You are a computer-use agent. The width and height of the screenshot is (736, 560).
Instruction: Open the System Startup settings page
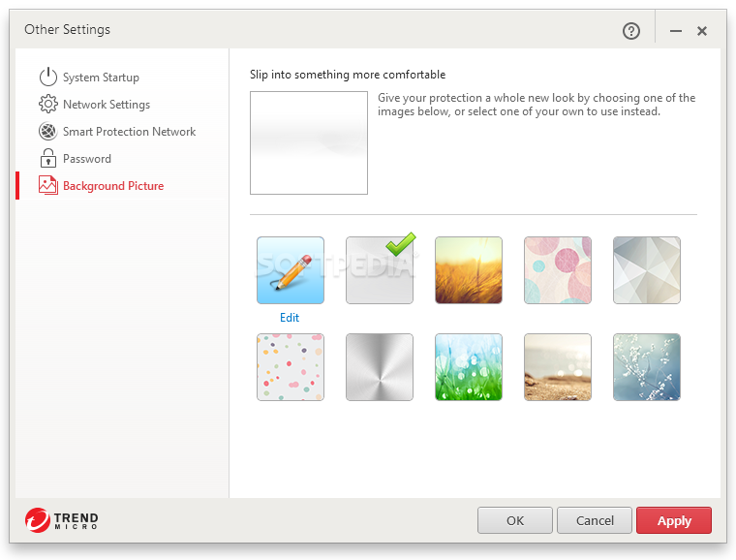tap(101, 78)
